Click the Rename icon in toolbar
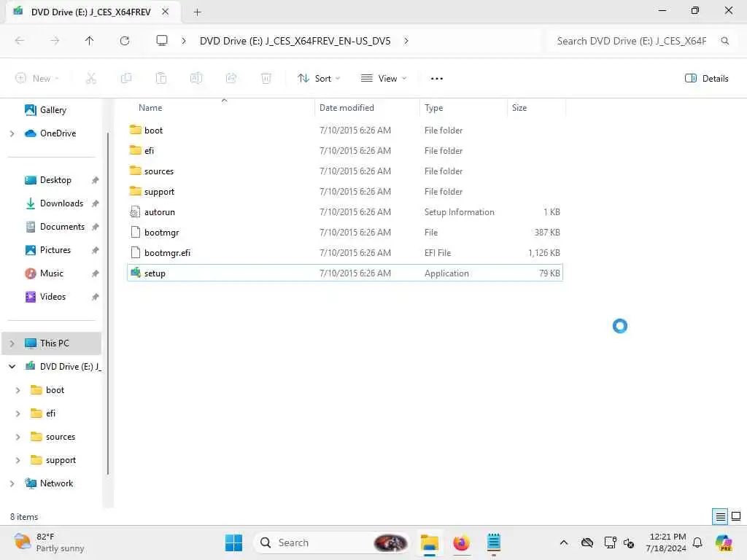747x560 pixels. click(196, 78)
